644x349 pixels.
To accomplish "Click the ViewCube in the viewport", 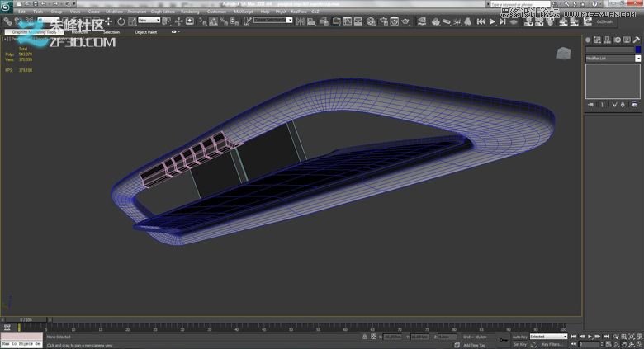I will pos(563,54).
